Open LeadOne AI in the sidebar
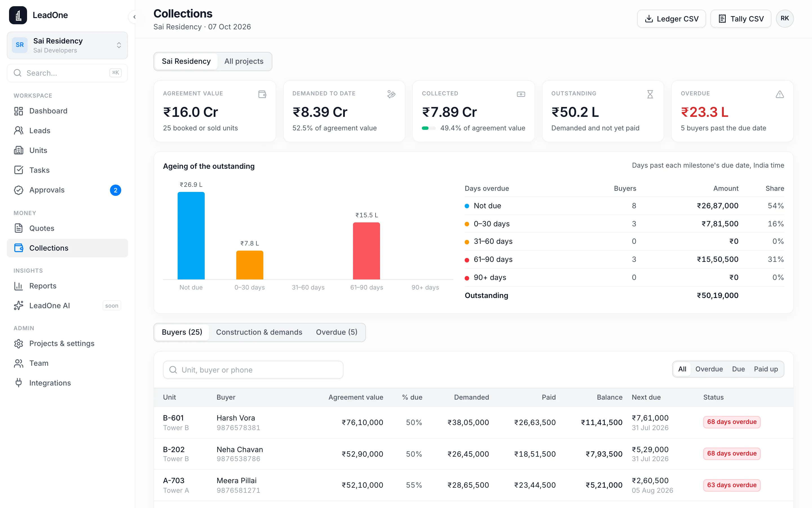Screen dimensions: 812x508 pyautogui.click(x=67, y=305)
